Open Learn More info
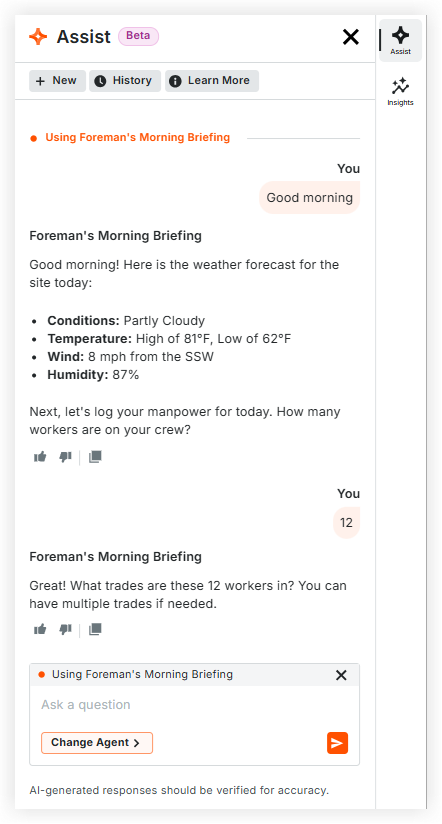 212,81
